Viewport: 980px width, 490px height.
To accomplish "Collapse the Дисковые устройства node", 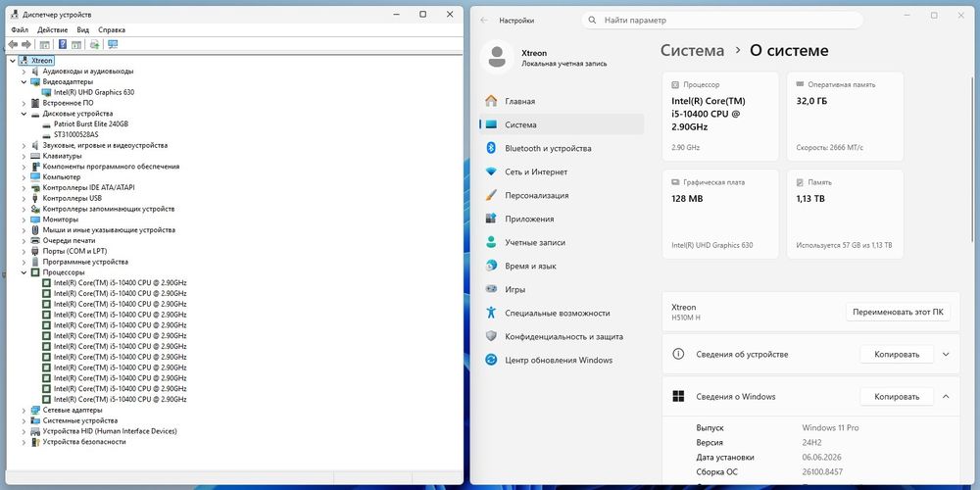I will click(x=24, y=114).
